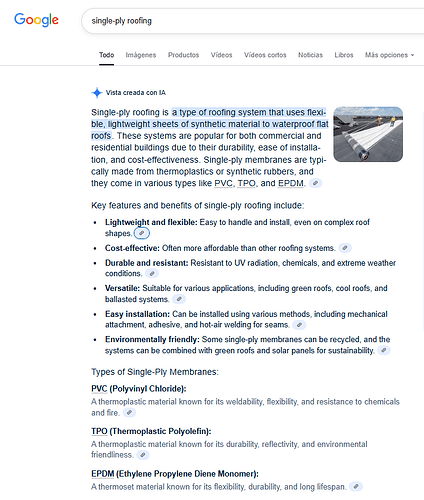Open the roofing membrane thumbnail image
The image size is (424, 500).
(x=368, y=134)
